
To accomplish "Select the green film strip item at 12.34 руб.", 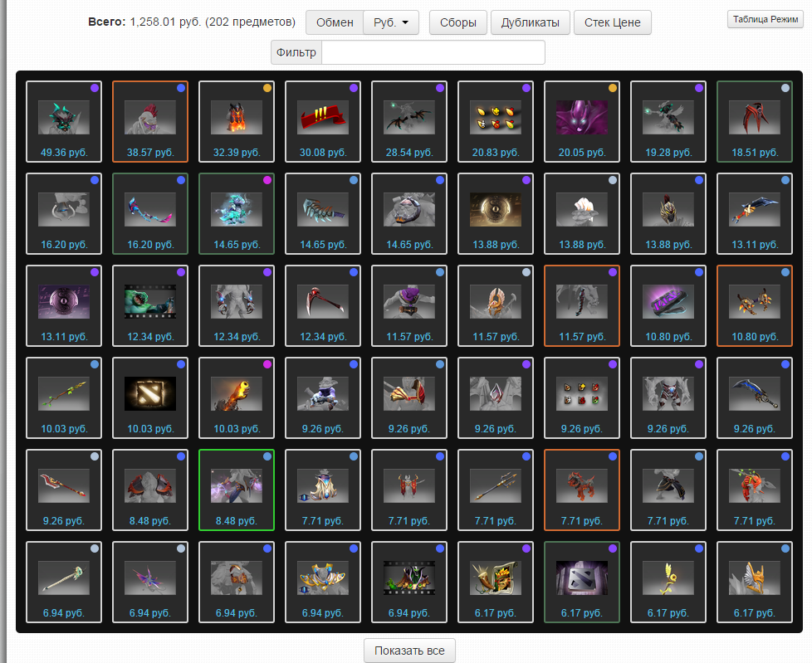I will point(150,306).
